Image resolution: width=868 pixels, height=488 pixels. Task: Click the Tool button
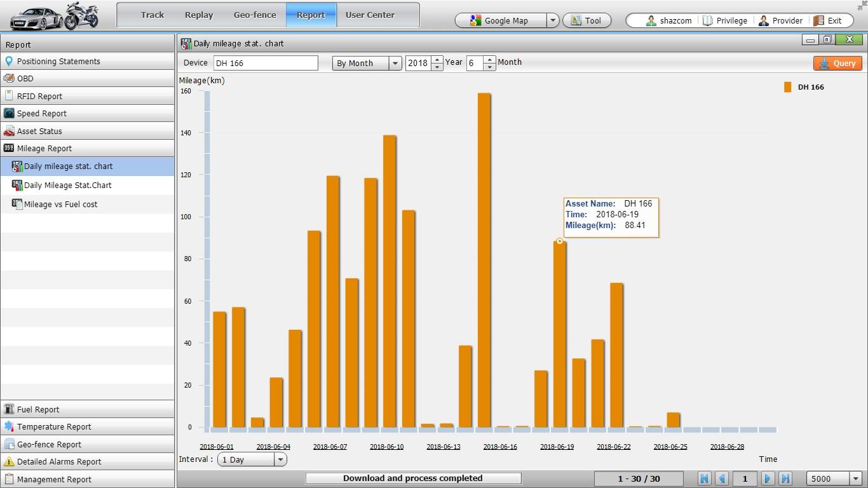tap(587, 21)
